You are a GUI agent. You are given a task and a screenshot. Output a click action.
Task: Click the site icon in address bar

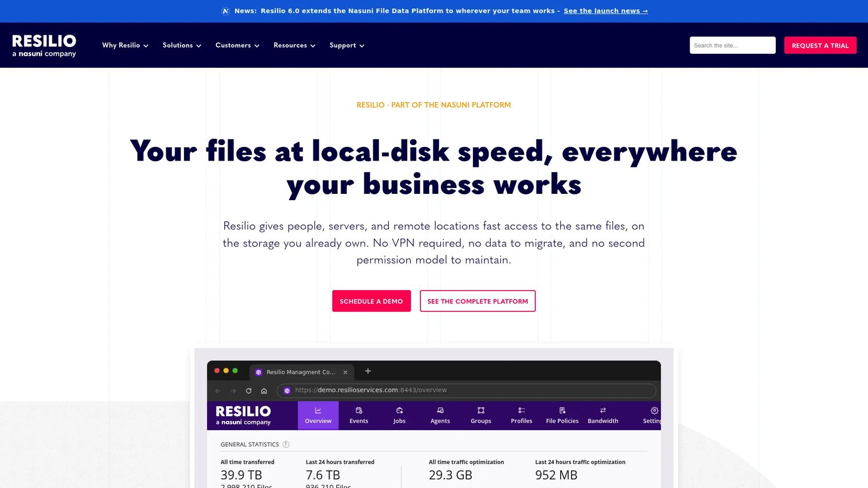(287, 391)
